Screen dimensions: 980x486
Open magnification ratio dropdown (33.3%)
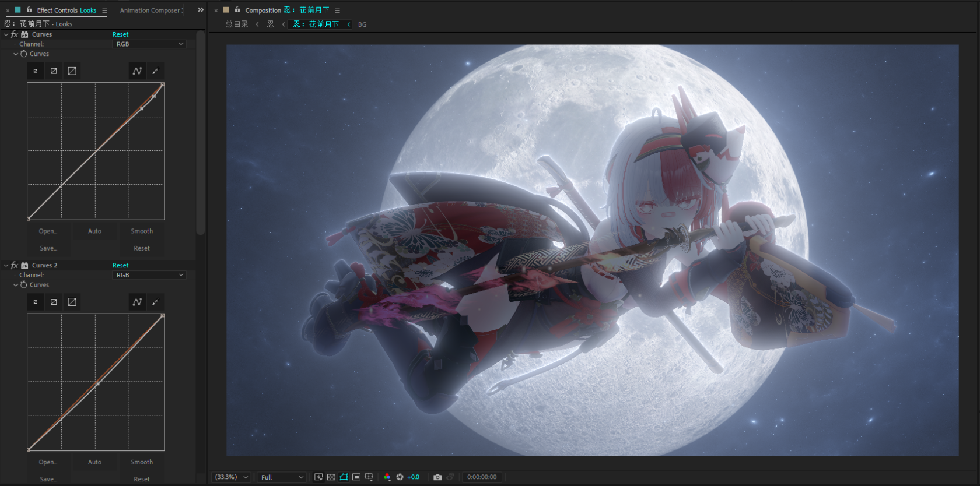click(x=232, y=477)
